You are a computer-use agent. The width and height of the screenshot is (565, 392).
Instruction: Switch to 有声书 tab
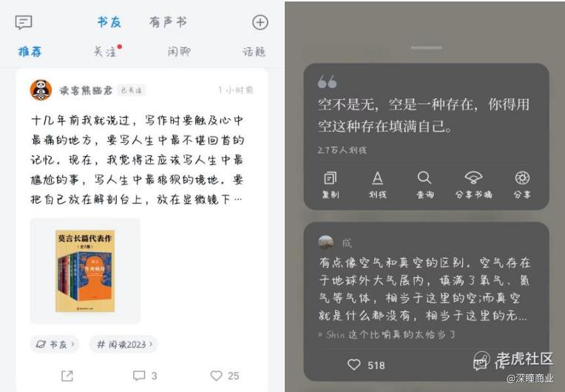[168, 22]
